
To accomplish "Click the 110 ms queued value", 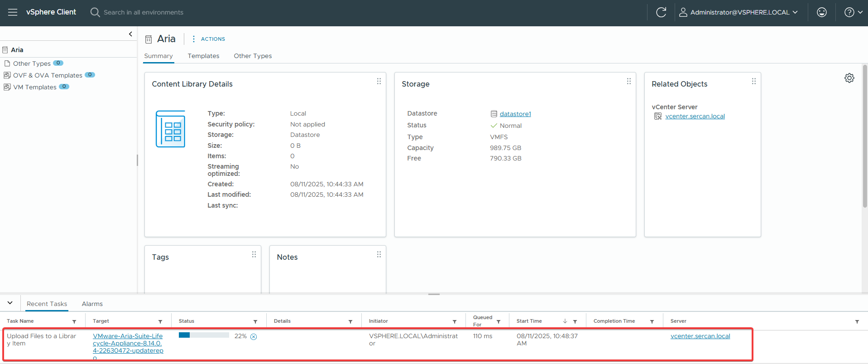I will point(483,336).
